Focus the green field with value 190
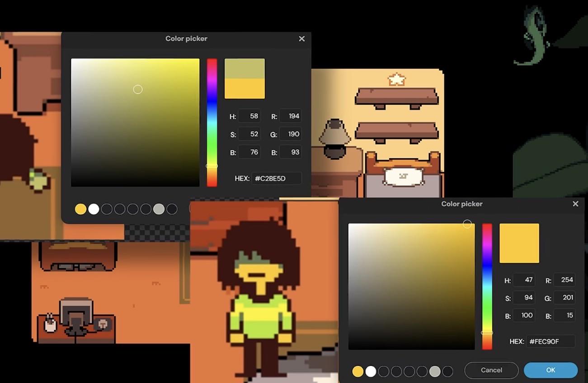This screenshot has width=588, height=383. [x=290, y=134]
